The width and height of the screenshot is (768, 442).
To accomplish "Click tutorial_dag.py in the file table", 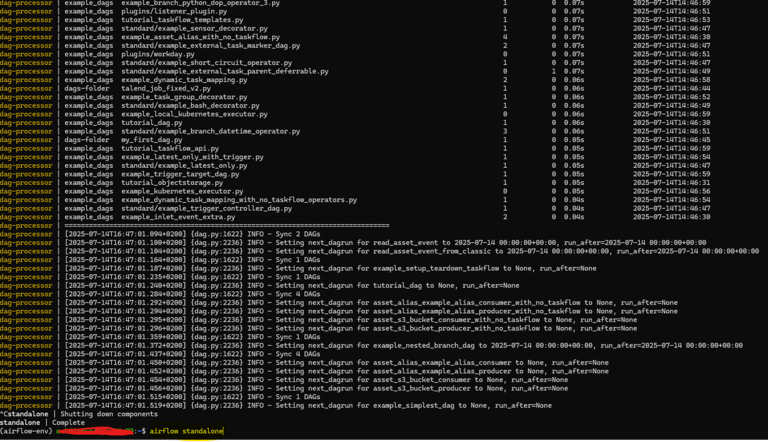I will point(152,123).
